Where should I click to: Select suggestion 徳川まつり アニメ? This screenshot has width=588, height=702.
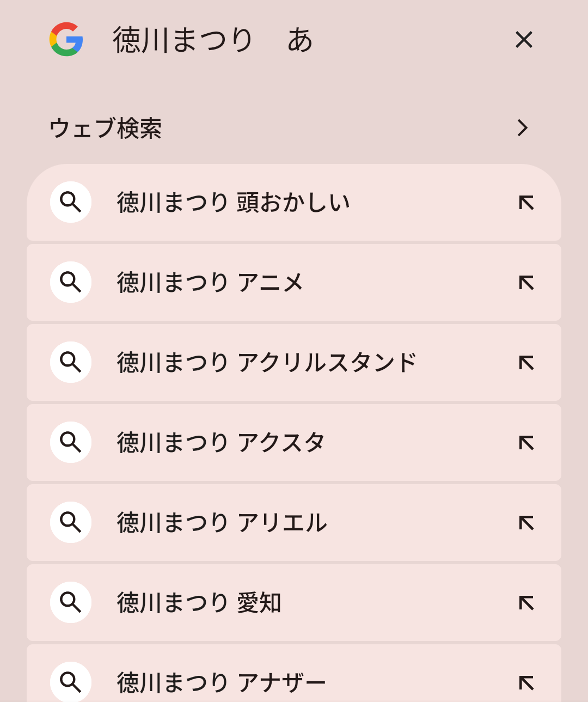pos(210,283)
